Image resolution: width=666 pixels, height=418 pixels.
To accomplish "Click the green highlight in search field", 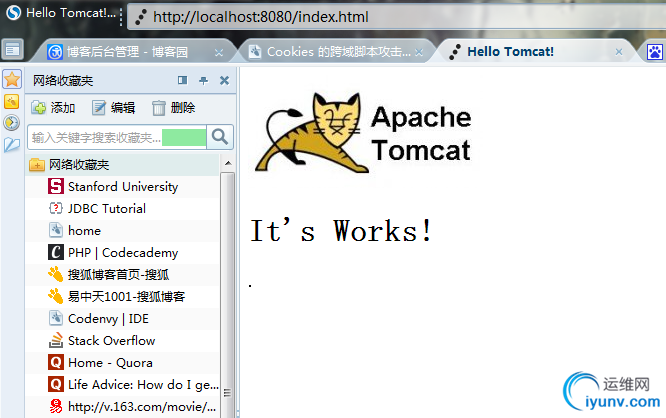I will point(184,137).
